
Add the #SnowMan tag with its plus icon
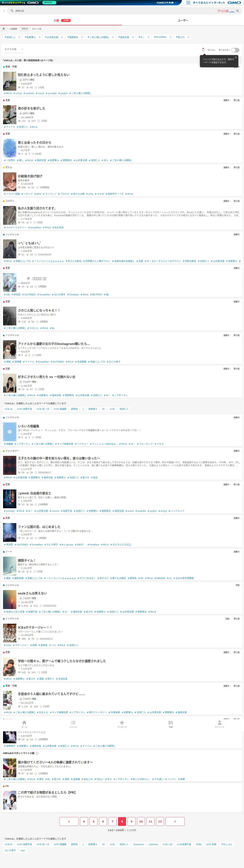(170, 37)
